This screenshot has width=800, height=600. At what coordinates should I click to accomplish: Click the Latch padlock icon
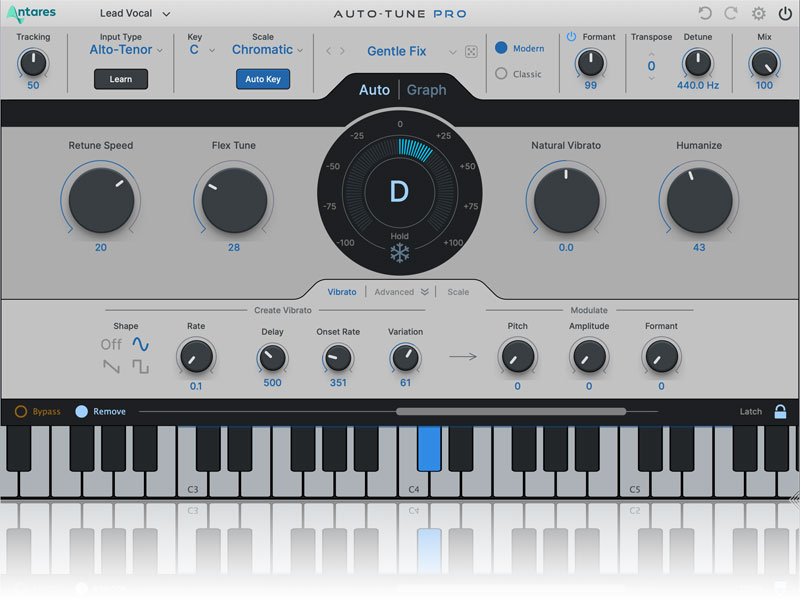[x=780, y=411]
